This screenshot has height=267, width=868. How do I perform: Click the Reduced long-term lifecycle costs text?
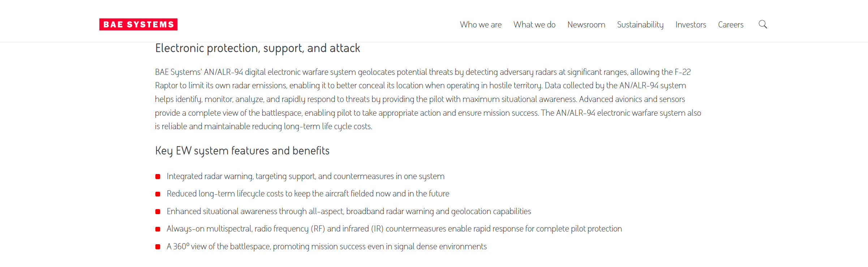click(x=308, y=194)
